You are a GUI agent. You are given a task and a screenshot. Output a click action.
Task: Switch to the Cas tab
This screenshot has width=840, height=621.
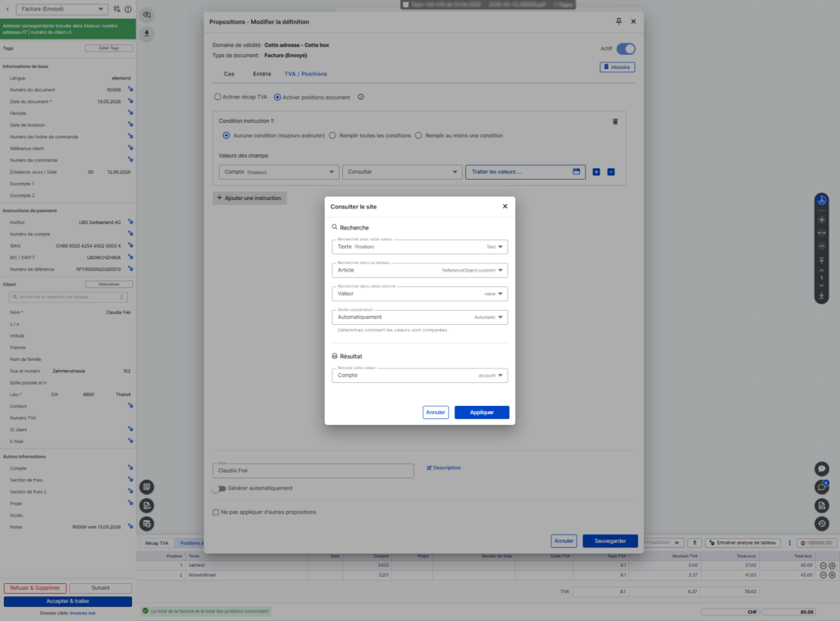tap(229, 74)
